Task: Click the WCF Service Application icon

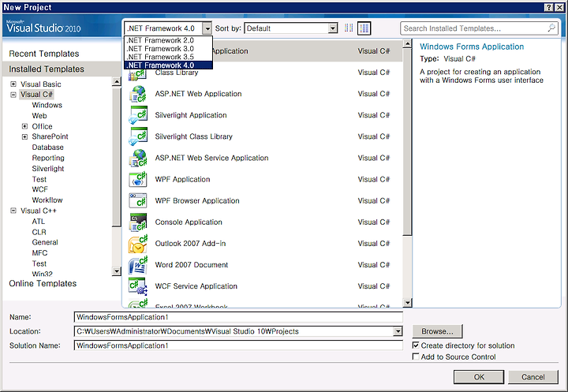Action: tap(137, 286)
